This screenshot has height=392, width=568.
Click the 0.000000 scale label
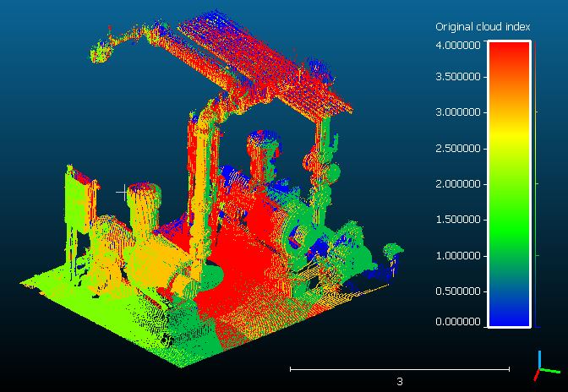click(458, 322)
